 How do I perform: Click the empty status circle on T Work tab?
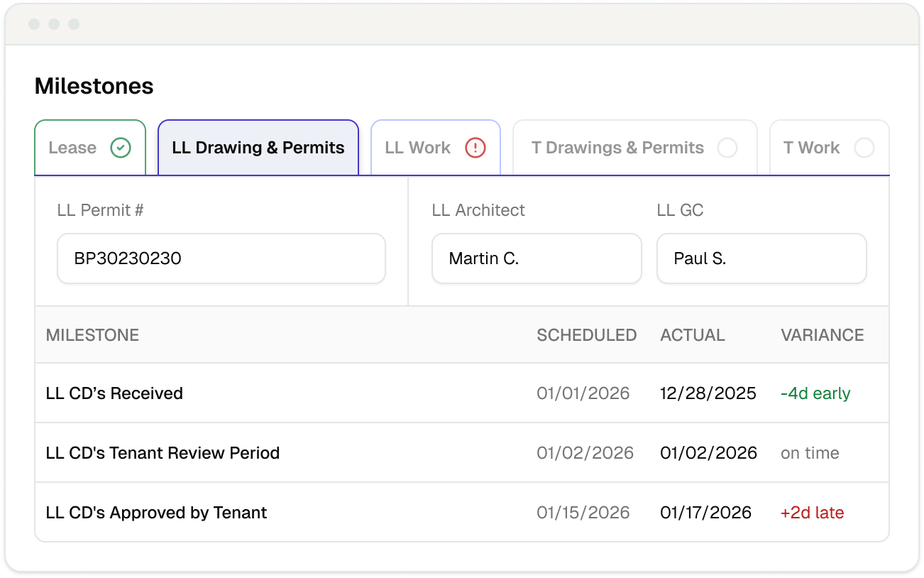pos(864,148)
